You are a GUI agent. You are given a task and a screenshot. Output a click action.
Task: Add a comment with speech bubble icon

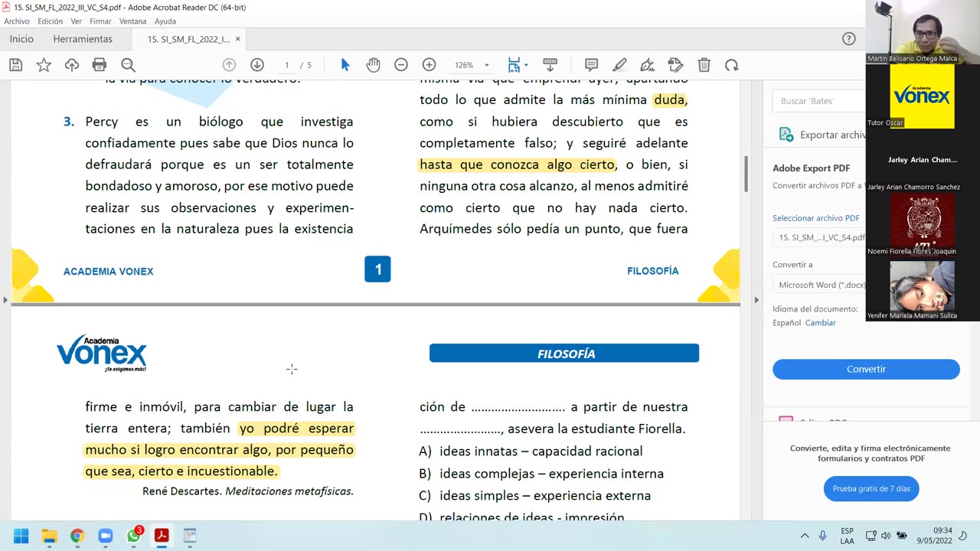coord(591,65)
